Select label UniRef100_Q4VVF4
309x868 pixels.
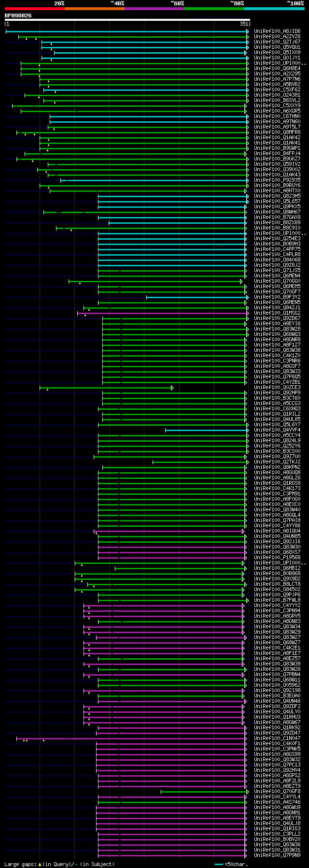click(x=277, y=430)
